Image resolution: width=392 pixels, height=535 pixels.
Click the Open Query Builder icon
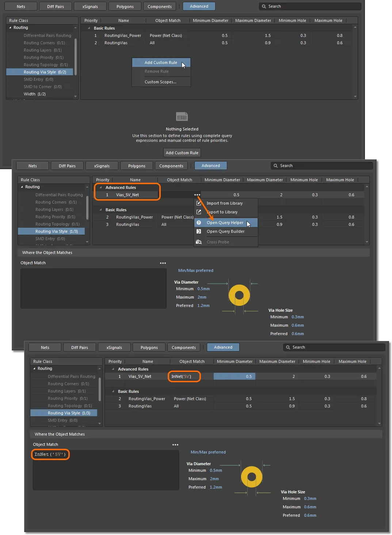(x=199, y=231)
